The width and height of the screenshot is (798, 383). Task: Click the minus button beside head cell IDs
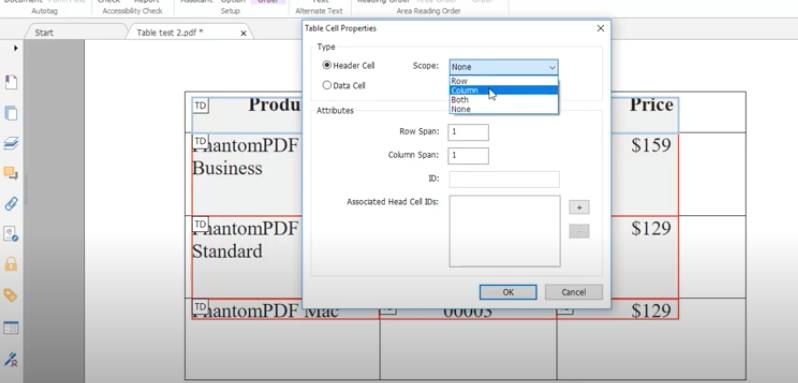coord(579,231)
